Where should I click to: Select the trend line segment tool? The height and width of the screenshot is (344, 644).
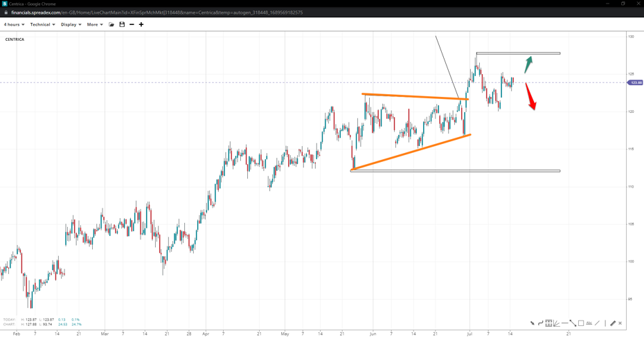pos(573,323)
